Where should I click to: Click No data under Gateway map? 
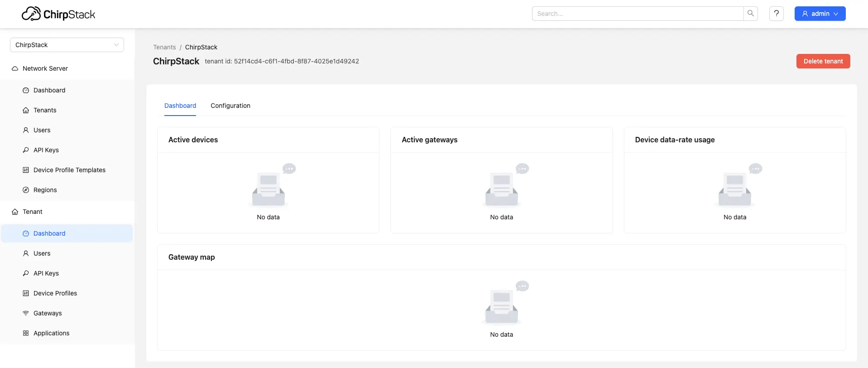[502, 334]
